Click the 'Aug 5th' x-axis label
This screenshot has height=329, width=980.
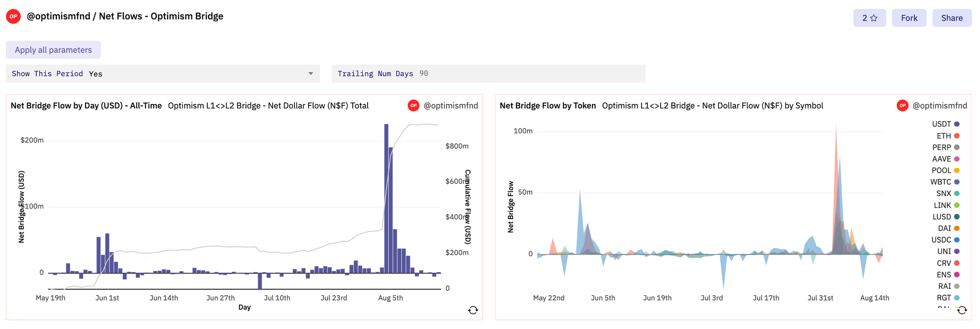click(391, 298)
